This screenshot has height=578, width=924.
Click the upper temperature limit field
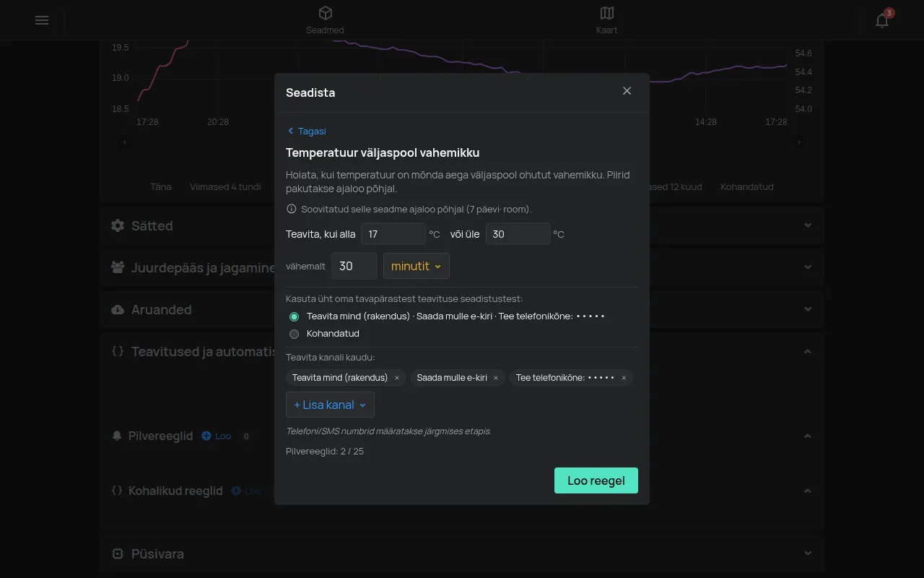518,234
